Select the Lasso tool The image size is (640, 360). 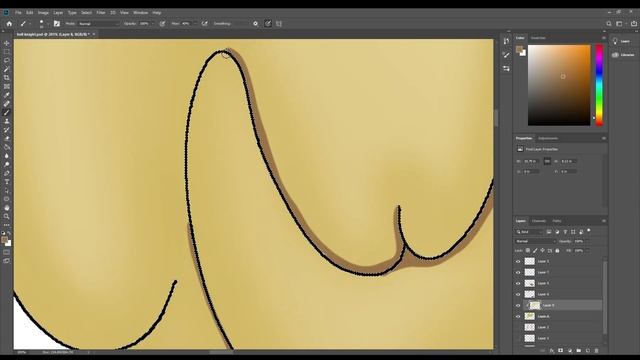(7, 60)
